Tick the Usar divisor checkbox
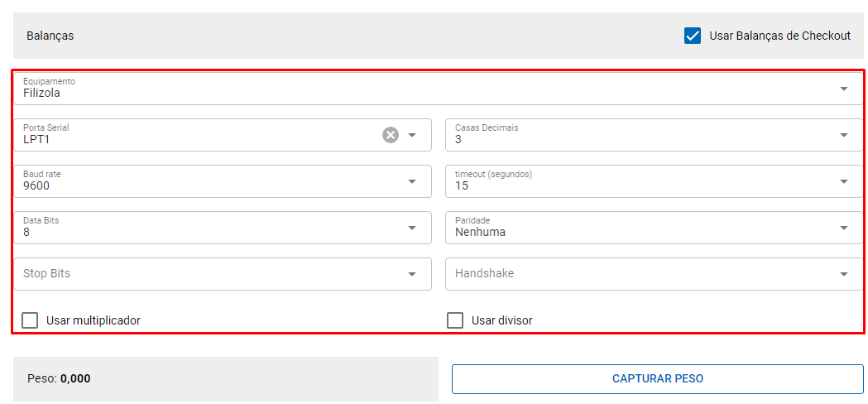 [x=455, y=320]
